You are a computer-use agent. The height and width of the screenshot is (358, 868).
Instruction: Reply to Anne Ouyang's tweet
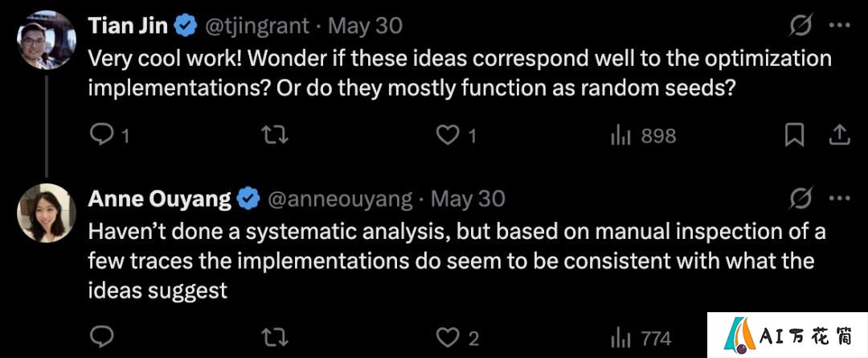point(101,338)
